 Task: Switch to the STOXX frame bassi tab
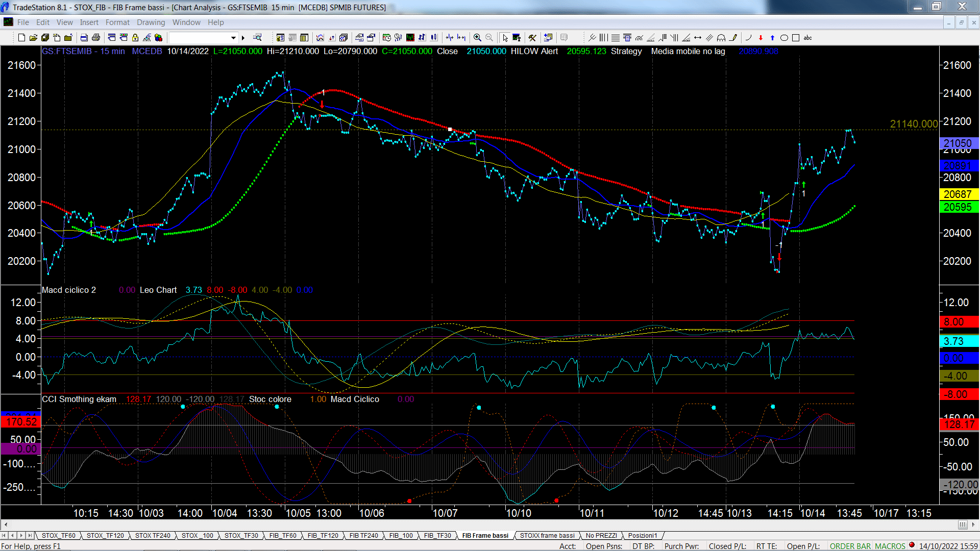(x=547, y=536)
